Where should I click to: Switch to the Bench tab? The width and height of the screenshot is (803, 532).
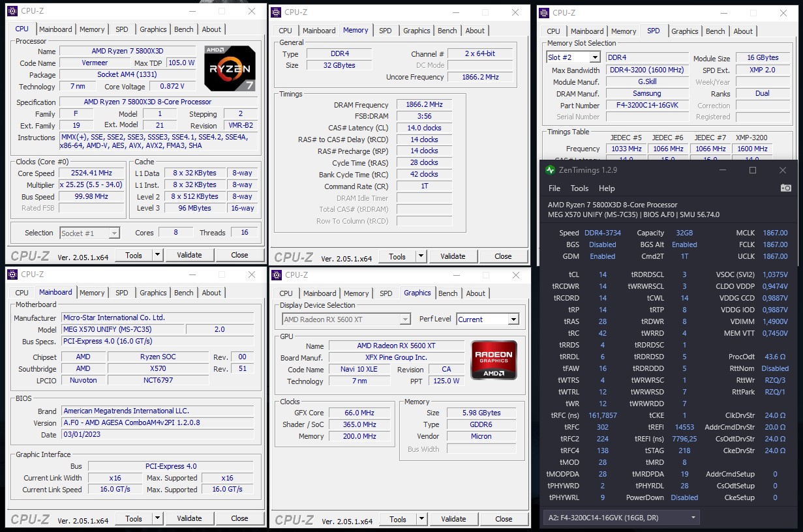pos(183,29)
